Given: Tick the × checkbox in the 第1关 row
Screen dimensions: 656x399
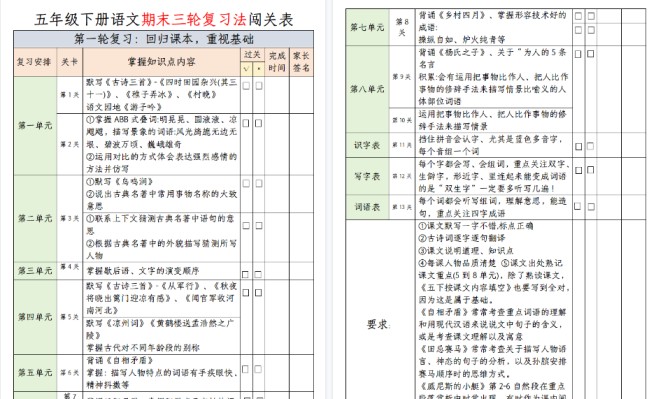Looking at the screenshot, I should coord(259,86).
